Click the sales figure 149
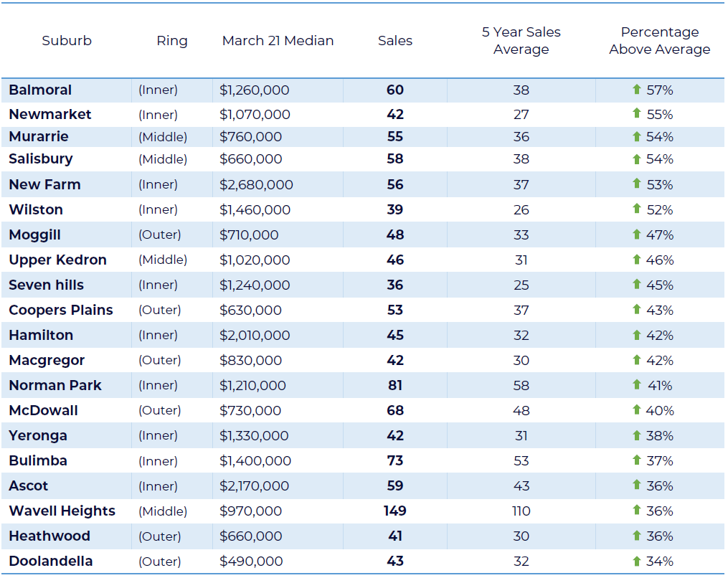 coord(394,511)
